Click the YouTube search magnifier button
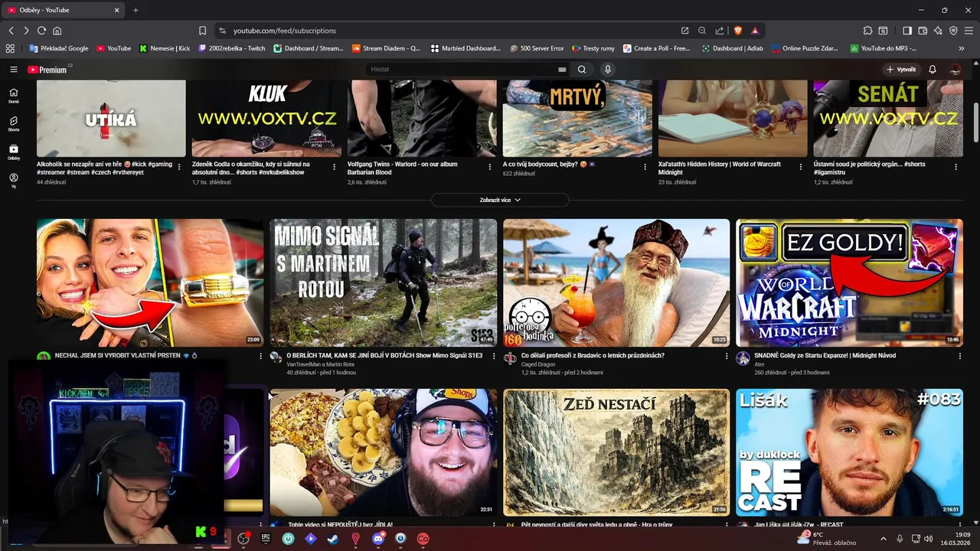The height and width of the screenshot is (551, 980). 582,69
